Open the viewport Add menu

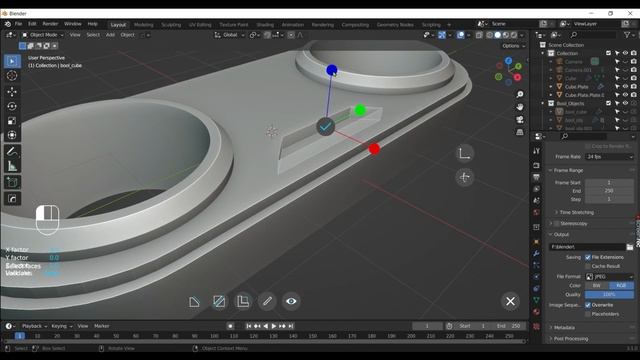tap(110, 35)
